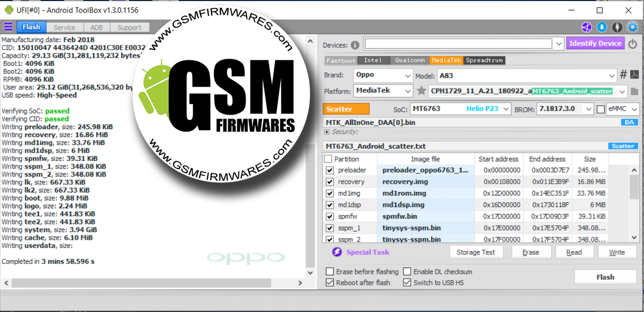
Task: Open the Special Task link
Action: click(368, 252)
